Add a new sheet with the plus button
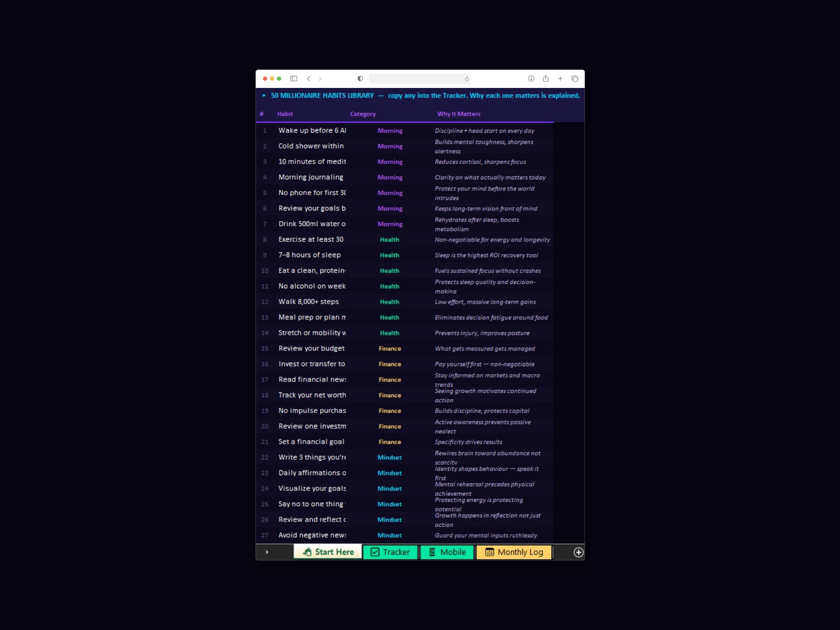 click(x=578, y=553)
